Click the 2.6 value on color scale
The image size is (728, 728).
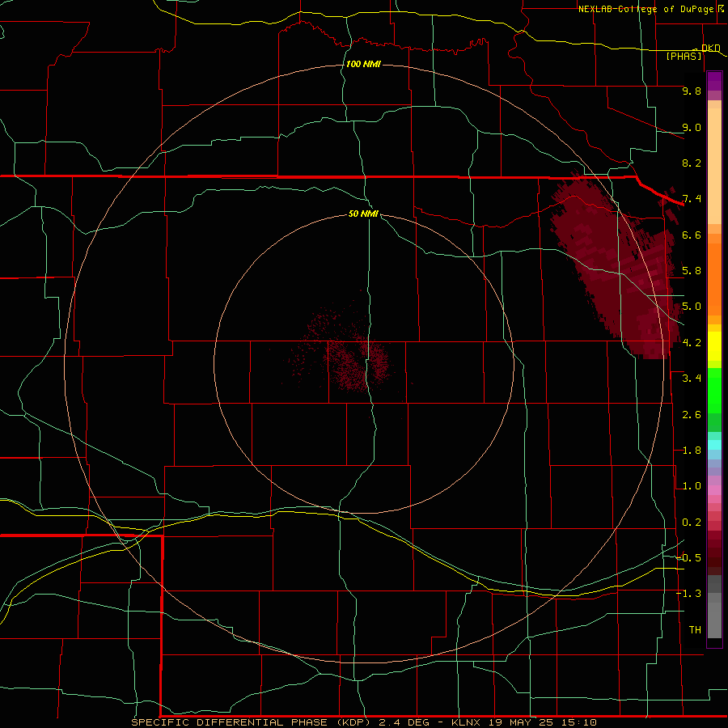pyautogui.click(x=692, y=415)
